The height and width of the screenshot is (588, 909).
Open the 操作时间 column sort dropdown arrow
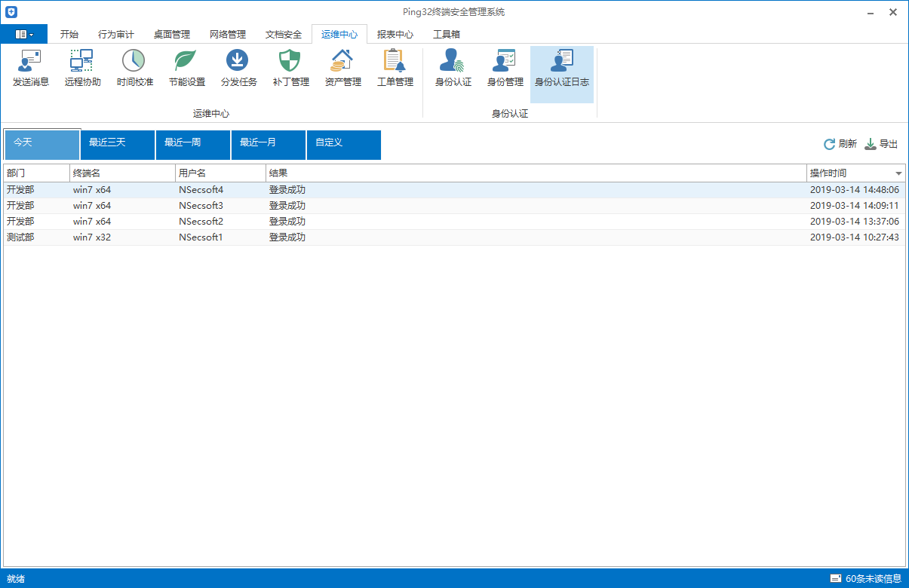(x=898, y=173)
